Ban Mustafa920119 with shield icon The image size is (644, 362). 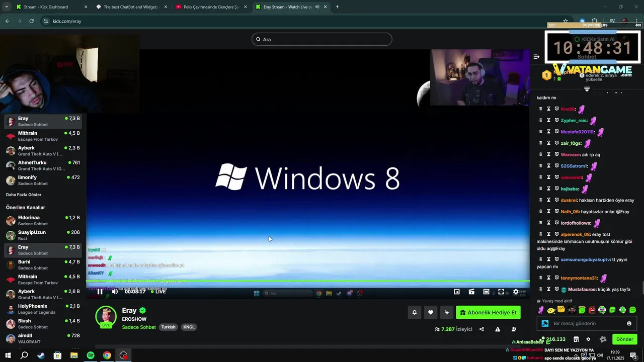point(557,132)
